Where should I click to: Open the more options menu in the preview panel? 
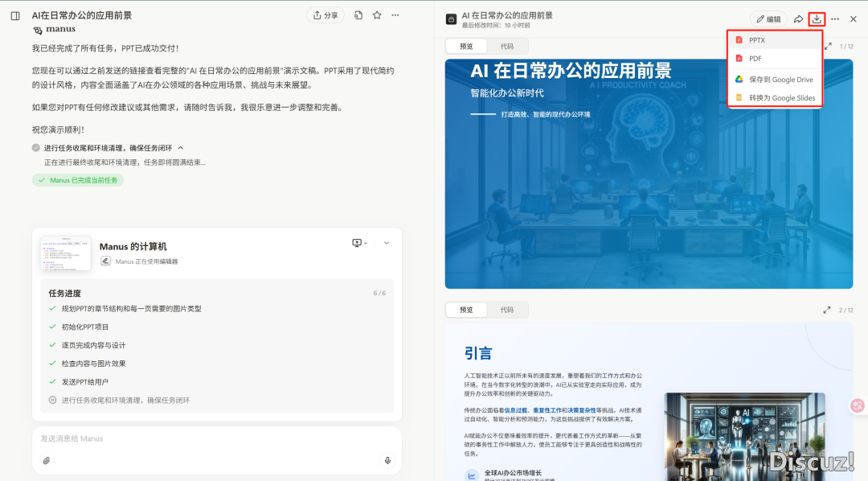[835, 18]
